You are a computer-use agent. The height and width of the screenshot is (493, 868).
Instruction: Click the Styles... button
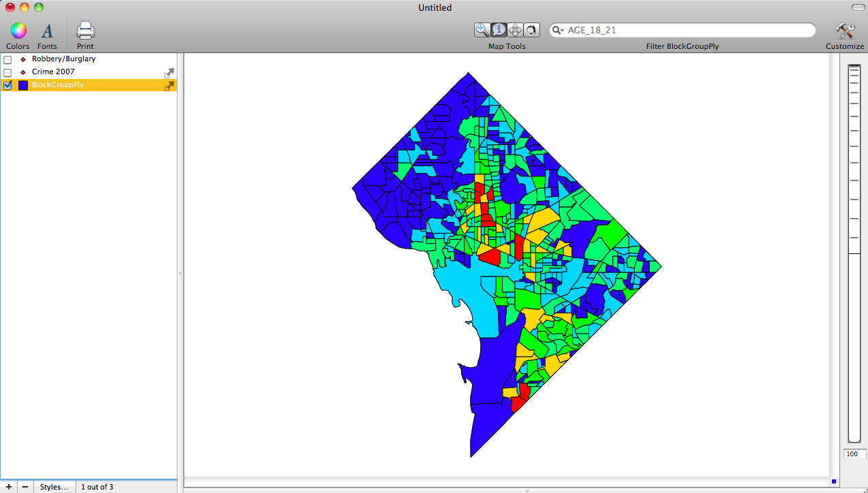point(54,487)
